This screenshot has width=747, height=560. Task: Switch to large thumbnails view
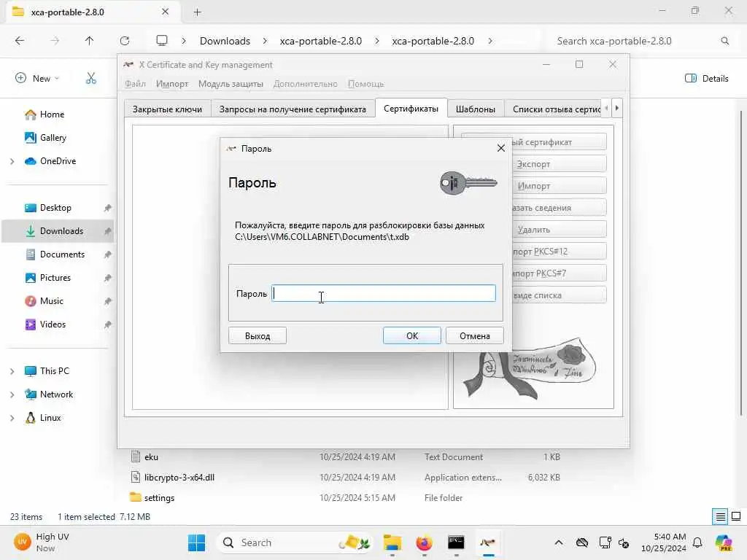736,517
